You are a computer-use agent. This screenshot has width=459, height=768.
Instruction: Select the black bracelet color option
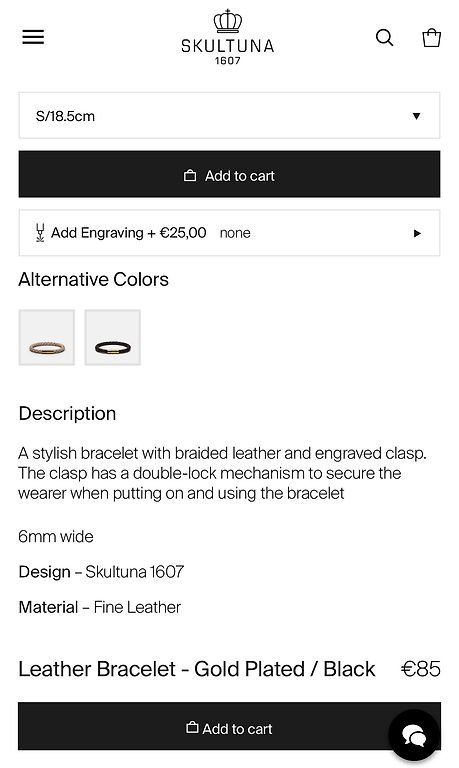click(x=113, y=337)
